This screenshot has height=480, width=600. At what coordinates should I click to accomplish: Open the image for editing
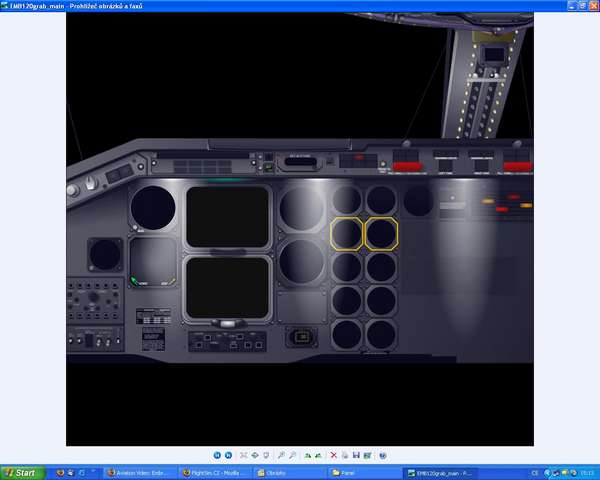[x=367, y=455]
